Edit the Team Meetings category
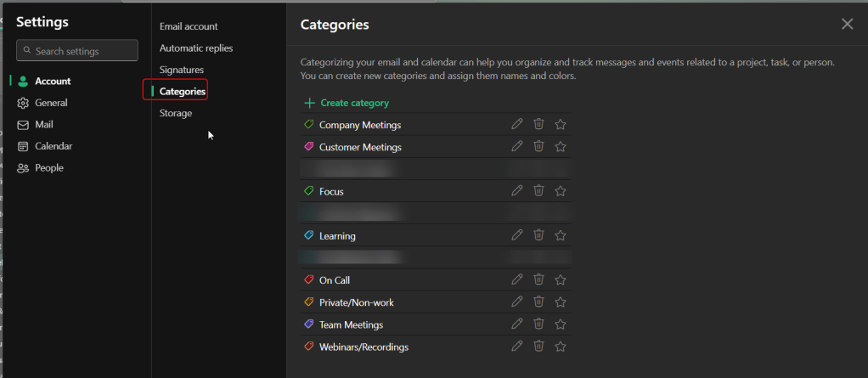The height and width of the screenshot is (378, 868). [516, 324]
